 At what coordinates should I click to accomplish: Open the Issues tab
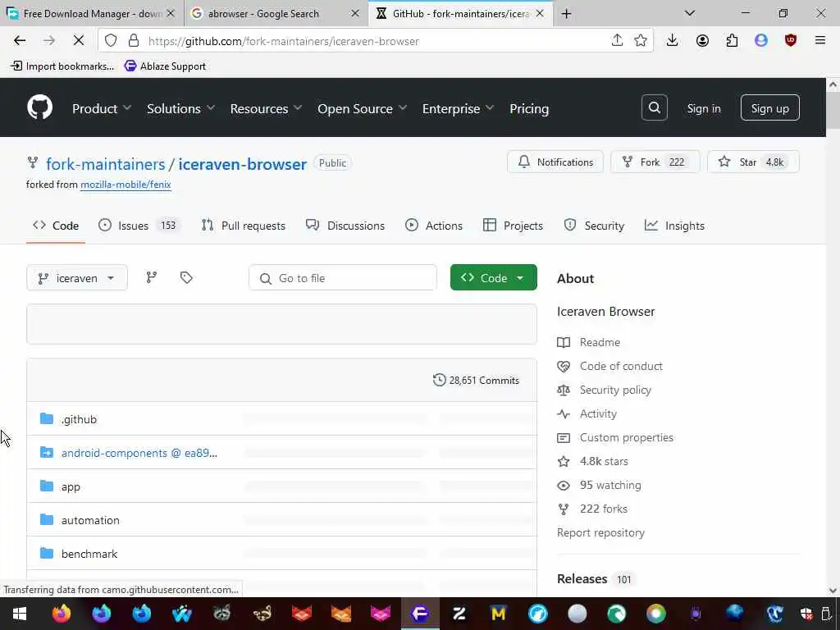pyautogui.click(x=139, y=226)
